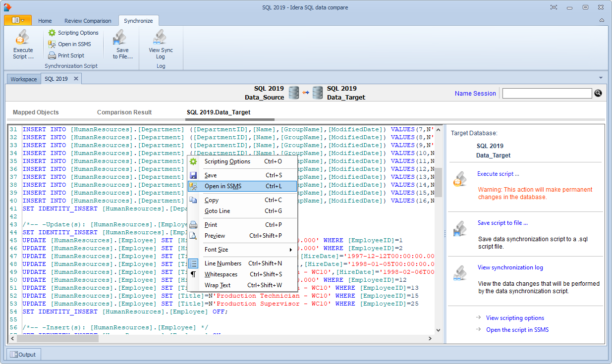Toggle Line Numbers in context menu
The height and width of the screenshot is (364, 612).
(223, 263)
